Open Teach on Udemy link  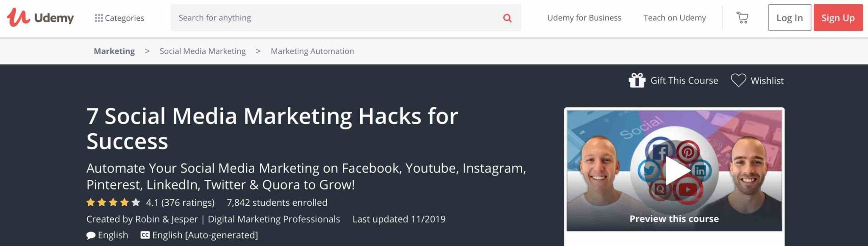(x=674, y=18)
